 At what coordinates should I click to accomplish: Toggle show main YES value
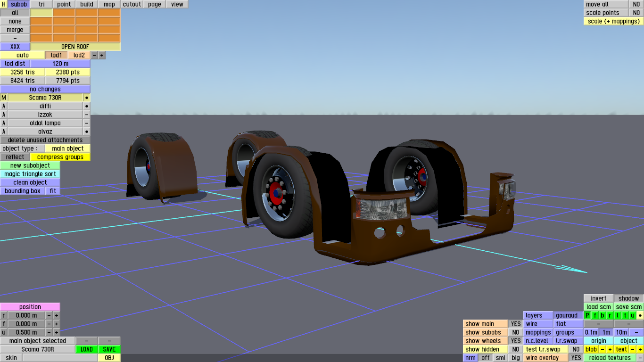coord(516,324)
